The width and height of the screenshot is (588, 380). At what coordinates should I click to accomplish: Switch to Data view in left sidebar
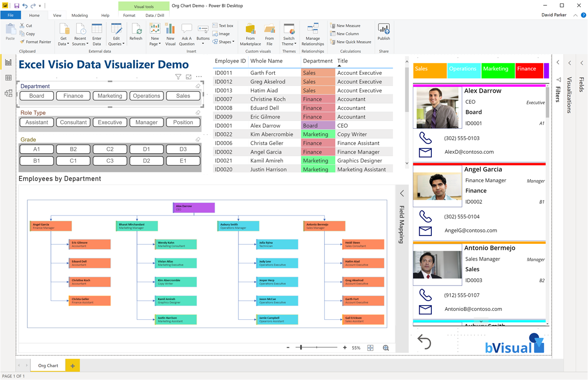point(8,78)
